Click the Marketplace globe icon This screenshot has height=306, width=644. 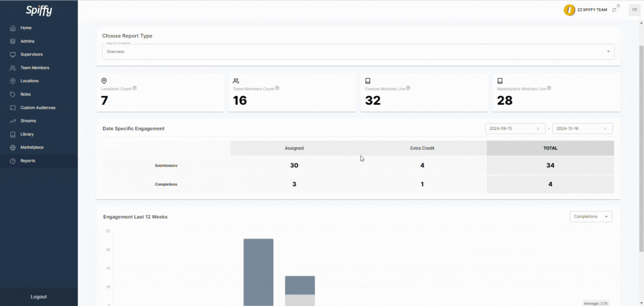tap(13, 148)
